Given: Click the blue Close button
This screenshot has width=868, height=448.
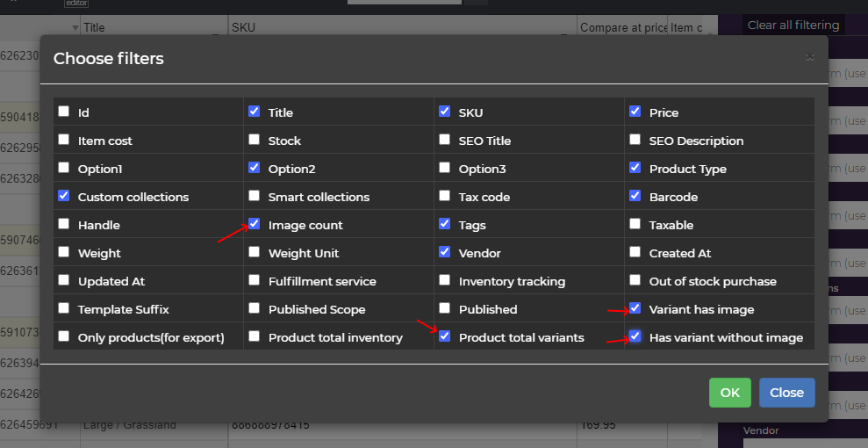Looking at the screenshot, I should tap(786, 393).
